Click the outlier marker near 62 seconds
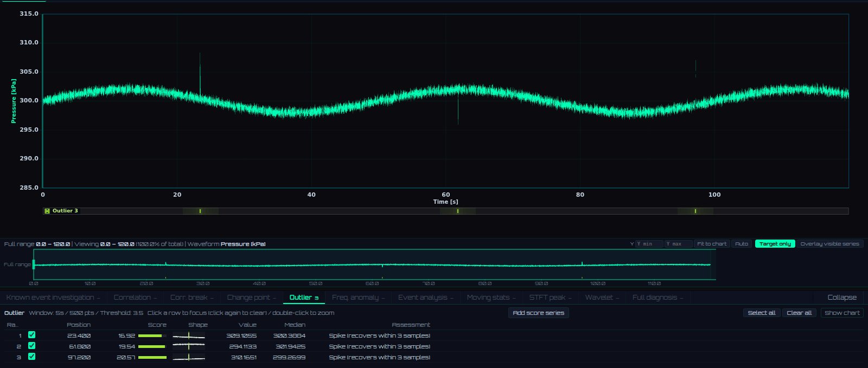The height and width of the screenshot is (368, 868). [x=458, y=211]
